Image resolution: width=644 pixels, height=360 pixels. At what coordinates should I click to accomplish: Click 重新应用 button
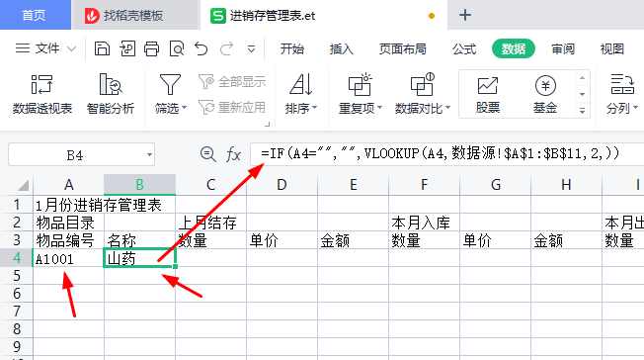pyautogui.click(x=232, y=108)
